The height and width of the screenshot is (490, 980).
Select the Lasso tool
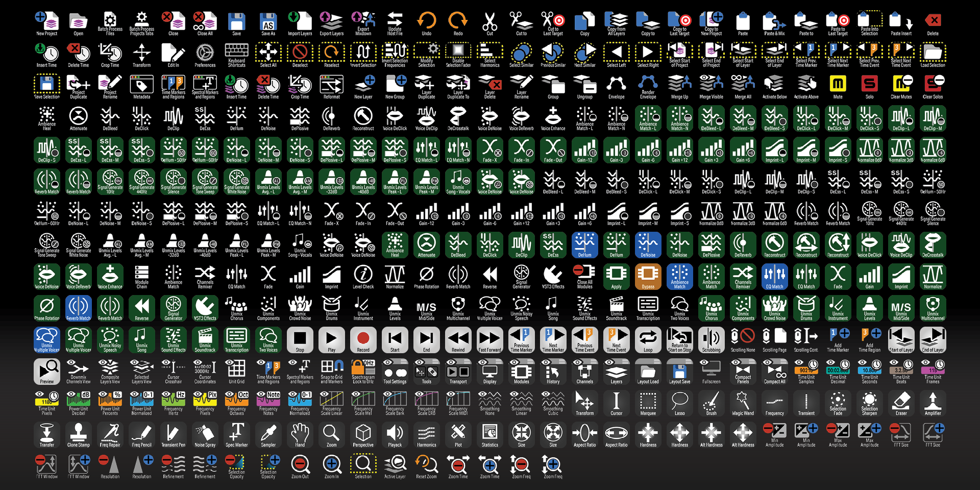[x=679, y=403]
